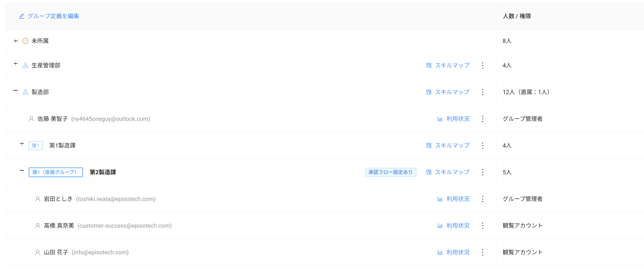The image size is (644, 270).
Task: Open the more options menu for 第2製造課
Action: pos(482,172)
